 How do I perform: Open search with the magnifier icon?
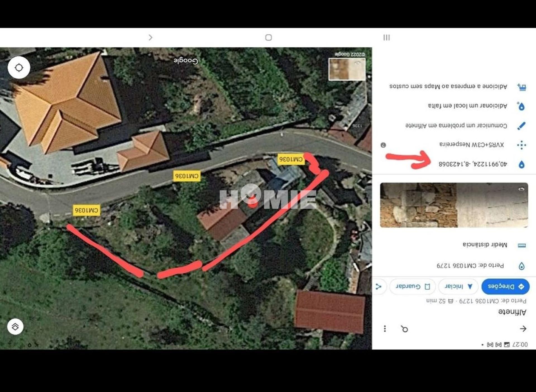[x=405, y=329]
